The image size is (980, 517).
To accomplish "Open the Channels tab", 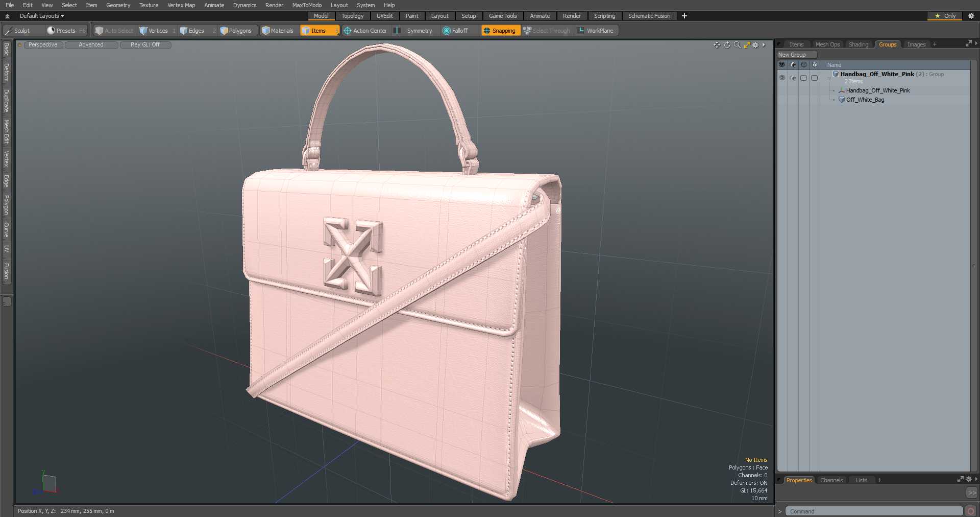I will [831, 480].
